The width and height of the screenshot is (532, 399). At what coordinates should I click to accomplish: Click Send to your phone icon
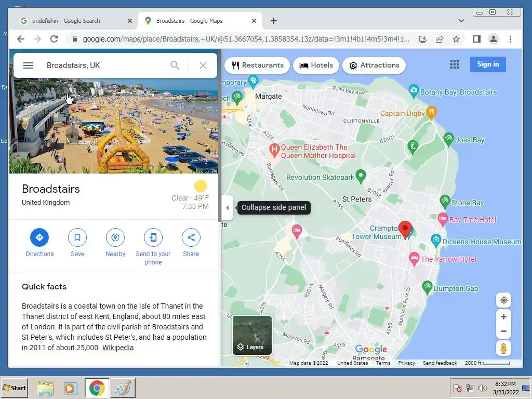pos(153,237)
